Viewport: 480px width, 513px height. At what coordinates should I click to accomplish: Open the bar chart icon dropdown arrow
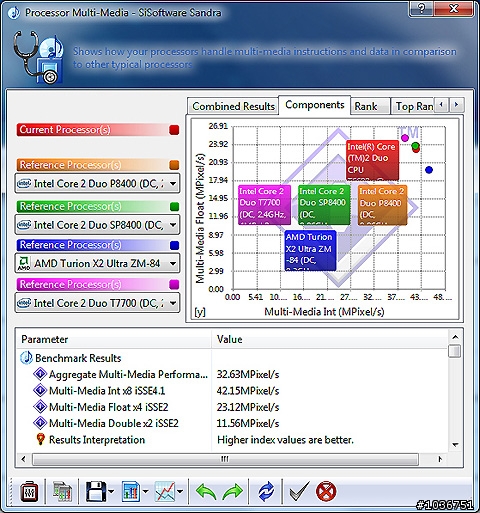point(145,492)
